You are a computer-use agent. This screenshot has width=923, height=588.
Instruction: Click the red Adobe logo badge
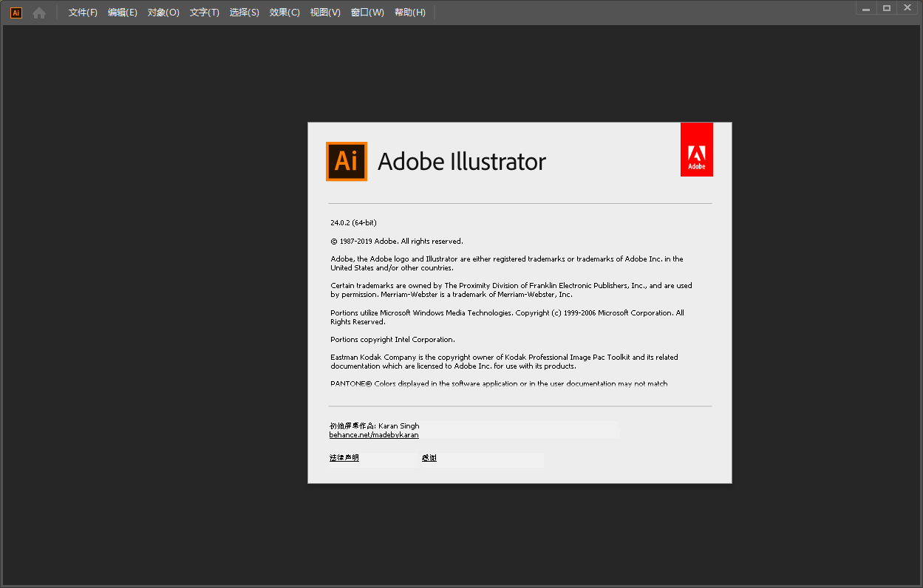point(697,150)
